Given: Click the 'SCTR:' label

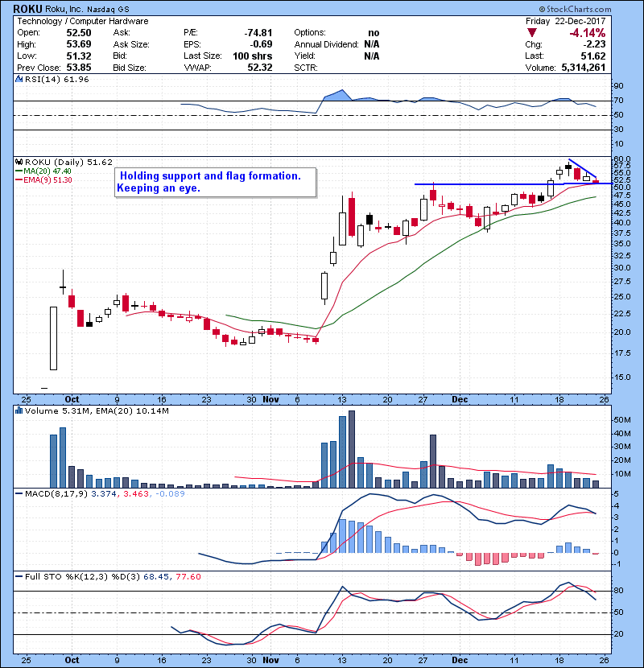Looking at the screenshot, I should tap(306, 68).
